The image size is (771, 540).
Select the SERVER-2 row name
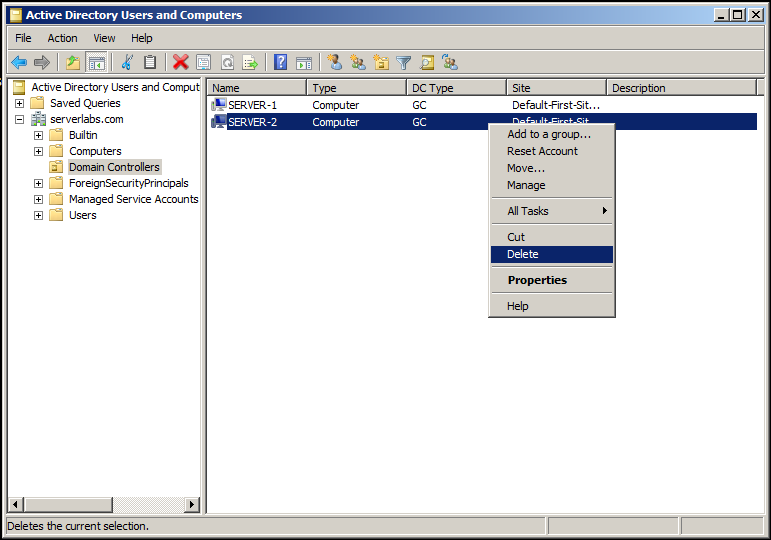tap(252, 122)
